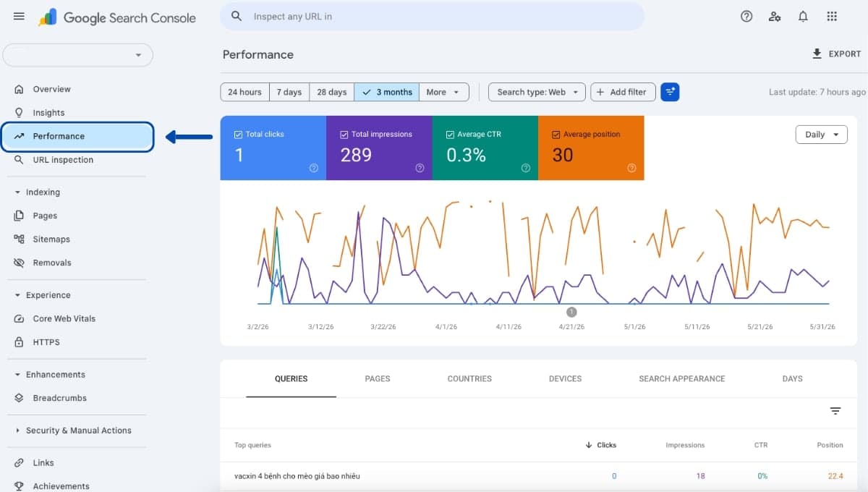Click the Position column header
The image size is (868, 492).
pos(830,445)
